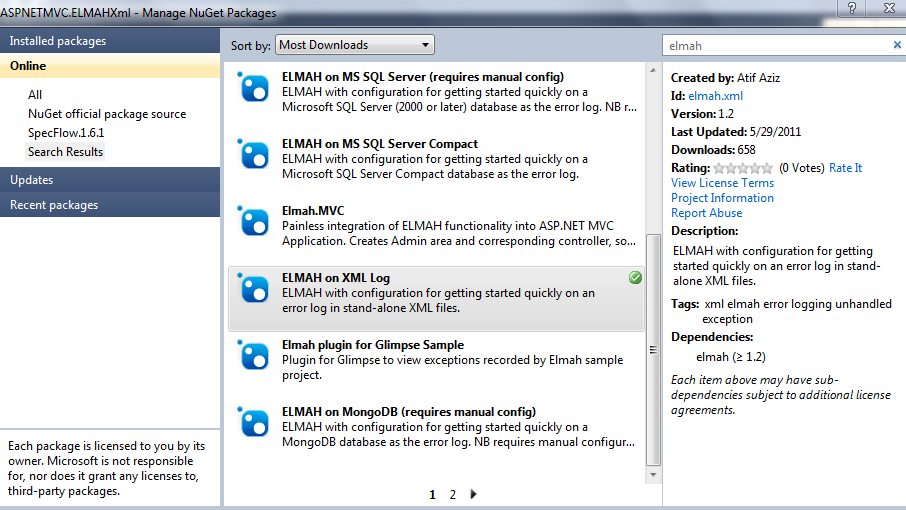
Task: Click the Rate It link
Action: tap(845, 168)
